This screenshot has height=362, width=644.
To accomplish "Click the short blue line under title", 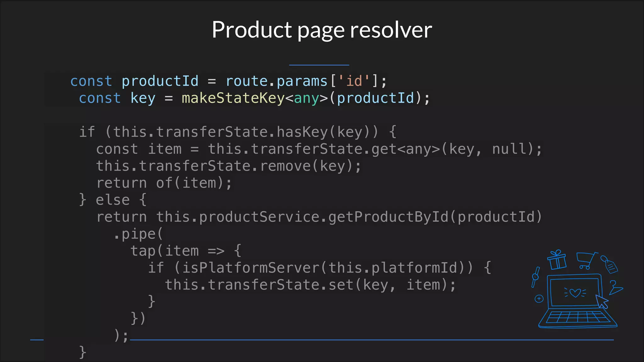I will tap(319, 65).
